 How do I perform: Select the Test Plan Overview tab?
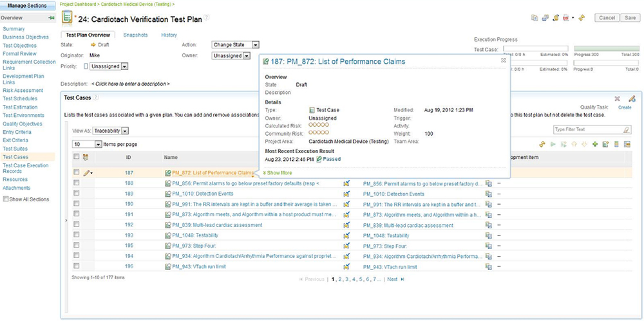pos(88,35)
